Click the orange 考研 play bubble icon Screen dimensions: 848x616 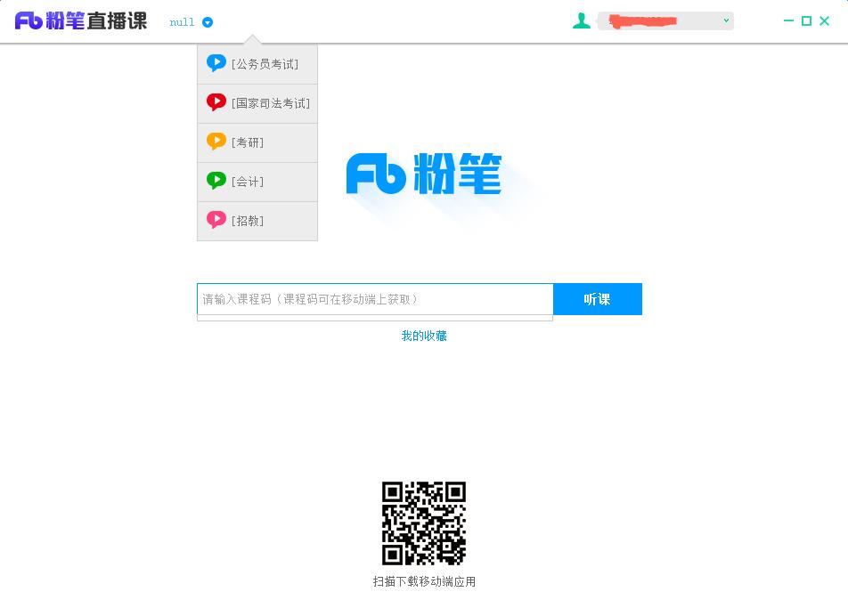(216, 142)
